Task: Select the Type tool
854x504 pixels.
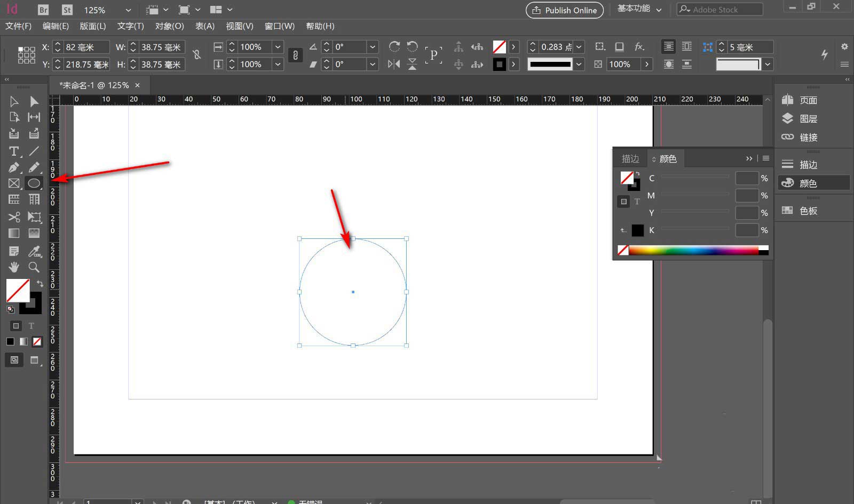Action: click(x=14, y=151)
